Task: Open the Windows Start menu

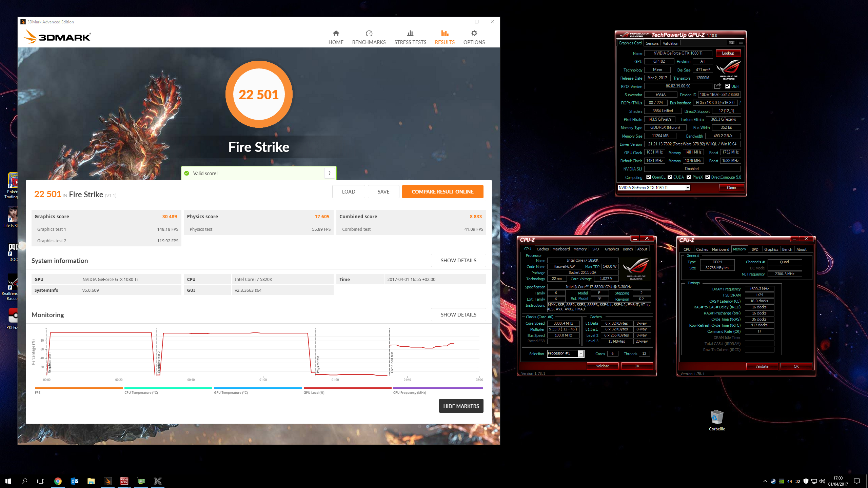Action: (x=8, y=481)
